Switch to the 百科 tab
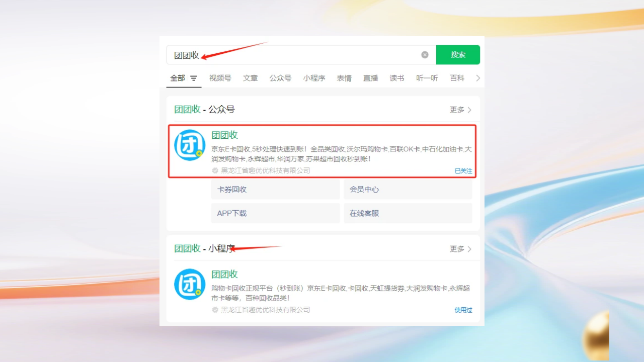The image size is (644, 362). coord(457,78)
